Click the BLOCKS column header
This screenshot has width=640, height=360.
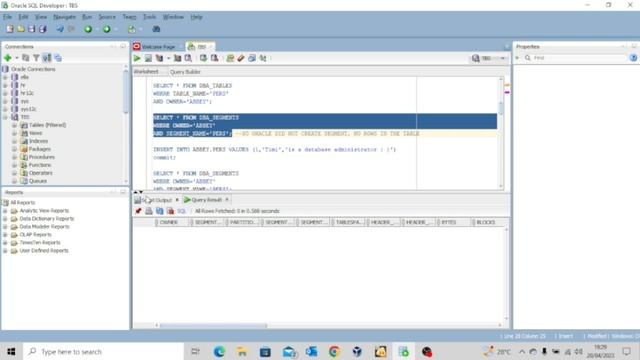[486, 222]
